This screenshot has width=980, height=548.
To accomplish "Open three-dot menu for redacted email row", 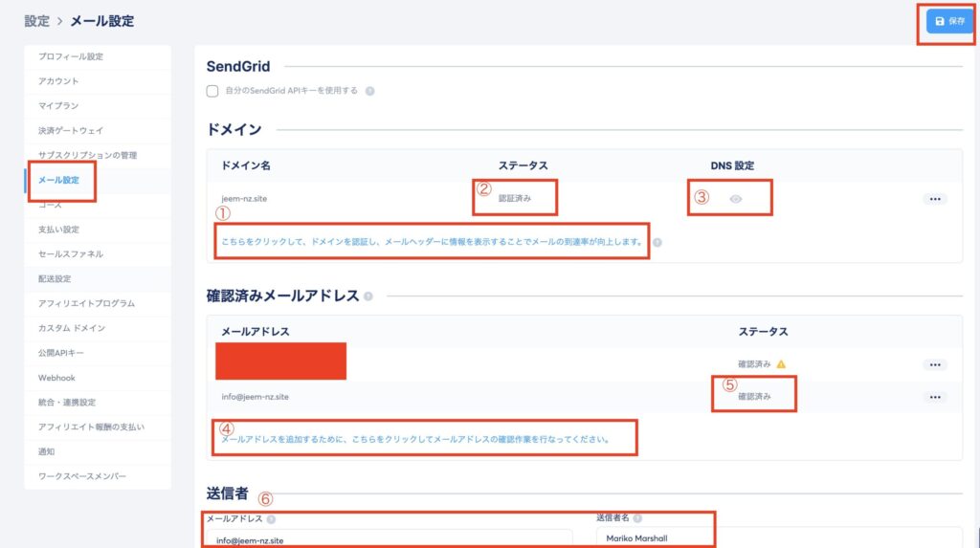I will click(935, 364).
